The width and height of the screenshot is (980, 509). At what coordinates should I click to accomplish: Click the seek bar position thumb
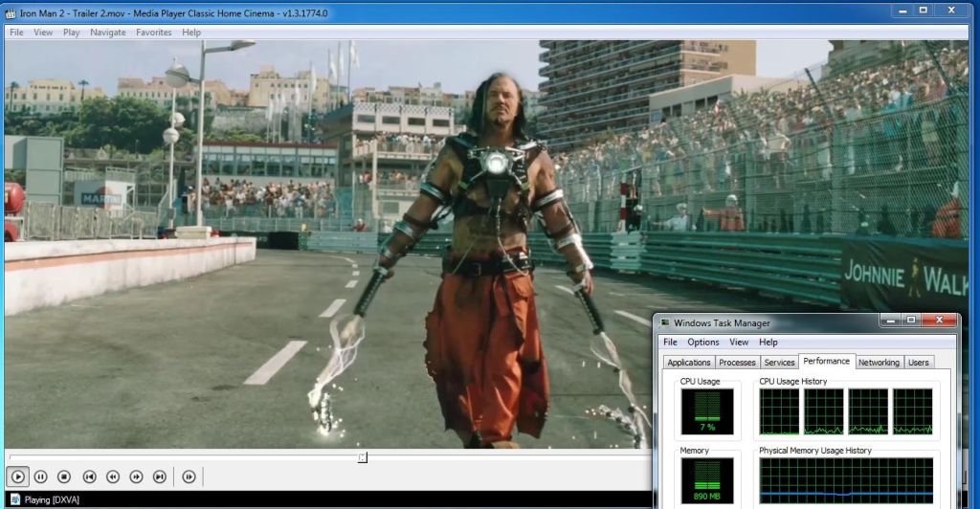[x=363, y=457]
